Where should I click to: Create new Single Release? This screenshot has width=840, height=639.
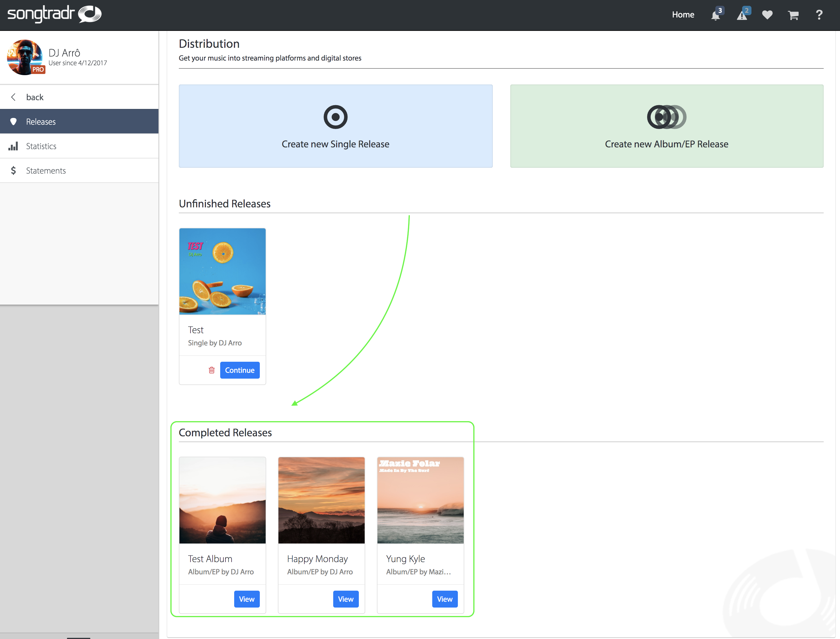click(336, 126)
